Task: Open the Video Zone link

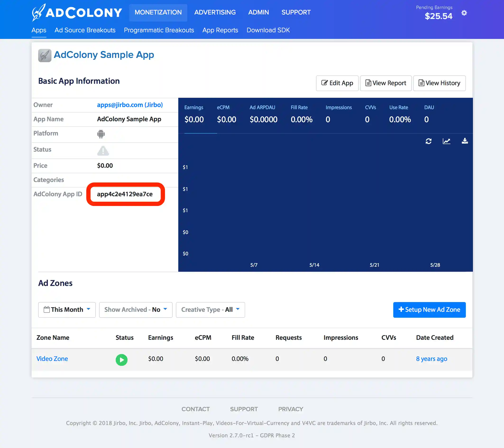Action: [52, 359]
